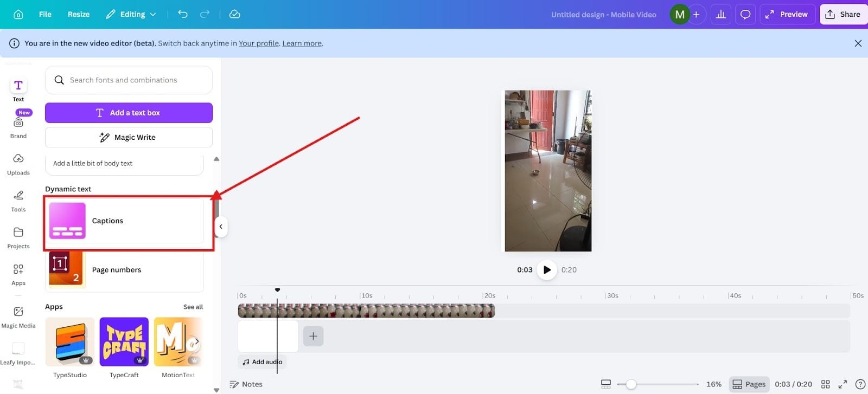868x394 pixels.
Task: Click the timeline playhead marker
Action: [x=277, y=290]
